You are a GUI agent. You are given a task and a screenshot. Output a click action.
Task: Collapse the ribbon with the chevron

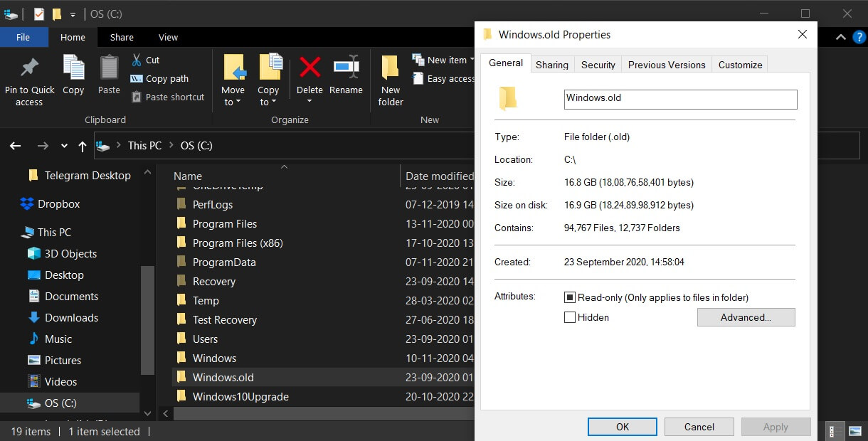pyautogui.click(x=840, y=37)
